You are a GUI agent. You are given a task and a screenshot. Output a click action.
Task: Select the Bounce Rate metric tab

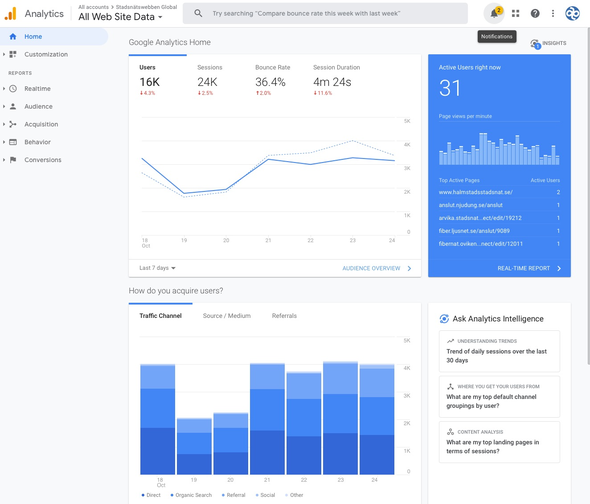pos(274,79)
